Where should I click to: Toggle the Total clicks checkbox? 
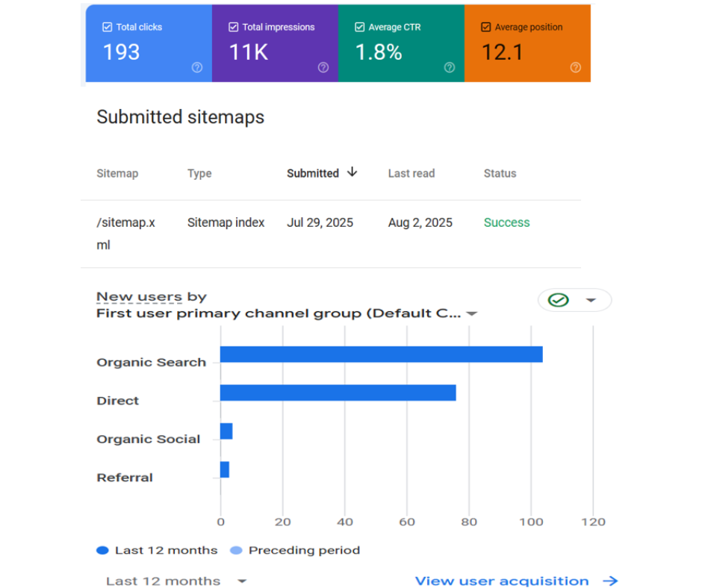pos(107,28)
